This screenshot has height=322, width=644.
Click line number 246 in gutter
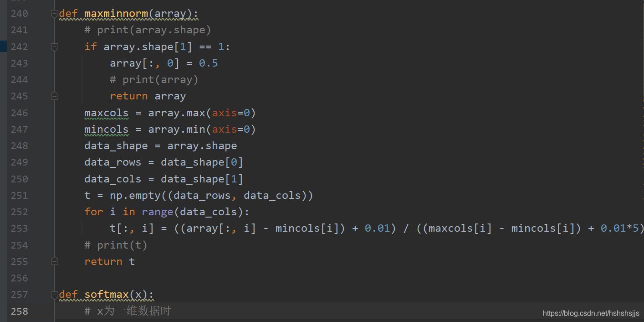coord(19,113)
